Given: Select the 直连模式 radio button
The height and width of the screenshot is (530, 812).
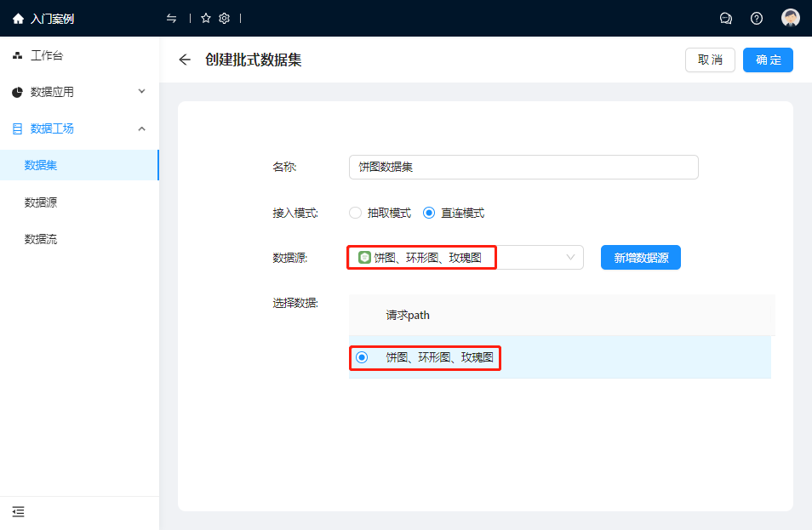Looking at the screenshot, I should (x=429, y=213).
